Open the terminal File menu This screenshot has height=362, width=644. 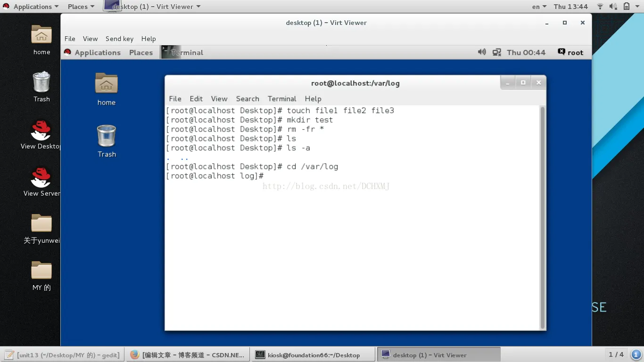click(175, 99)
